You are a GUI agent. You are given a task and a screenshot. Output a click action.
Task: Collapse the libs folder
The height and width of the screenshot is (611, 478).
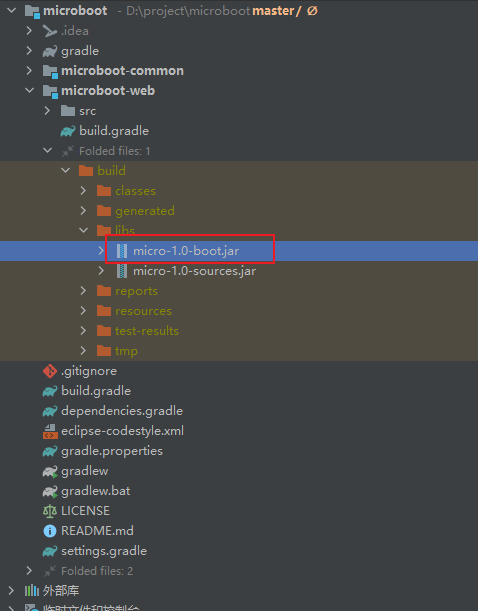(x=83, y=230)
